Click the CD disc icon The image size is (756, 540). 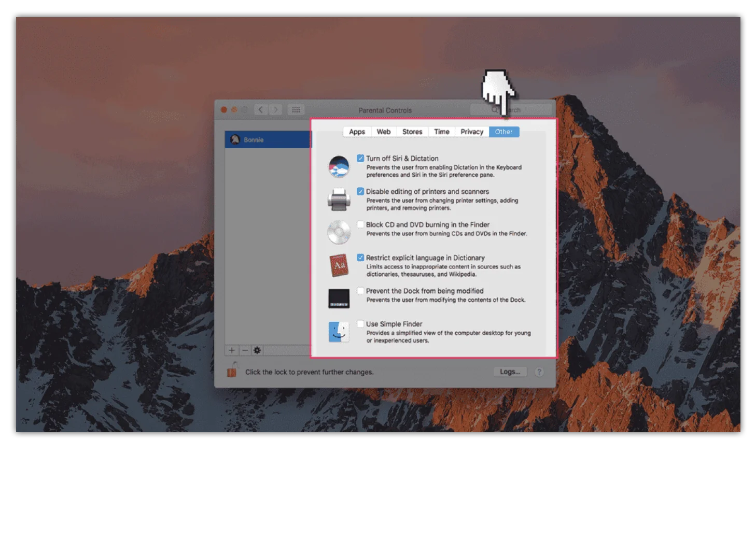point(339,232)
